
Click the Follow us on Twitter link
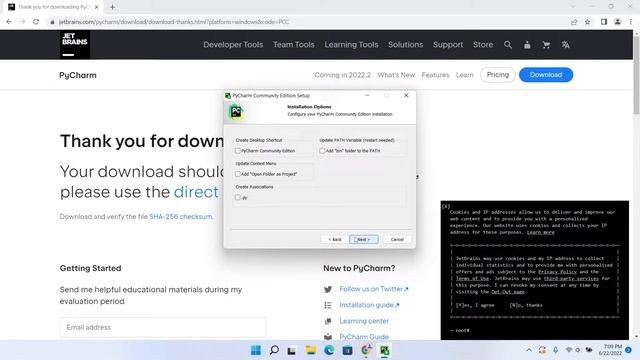coord(373,289)
